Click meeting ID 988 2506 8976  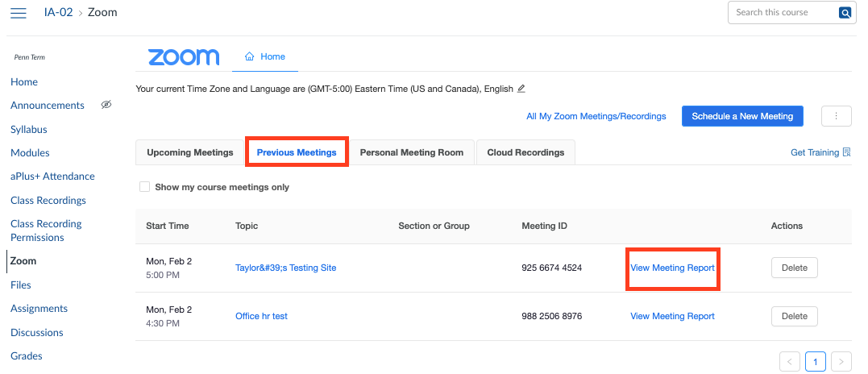[x=551, y=316]
